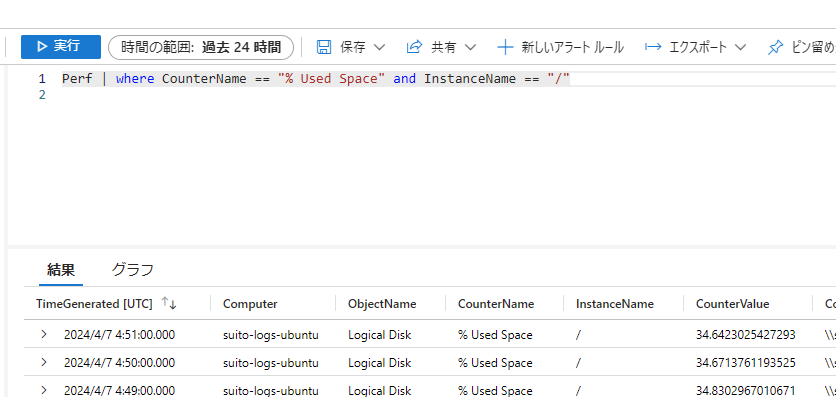This screenshot has height=397, width=836.
Task: Click suito-logs-ubuntu in the 4:51 row
Action: point(271,335)
